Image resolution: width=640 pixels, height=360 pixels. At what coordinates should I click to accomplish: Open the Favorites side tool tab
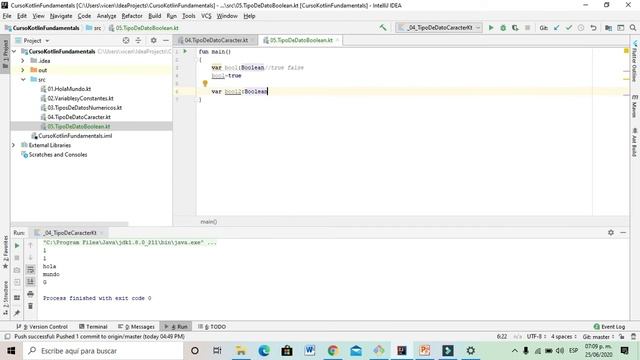(5, 252)
